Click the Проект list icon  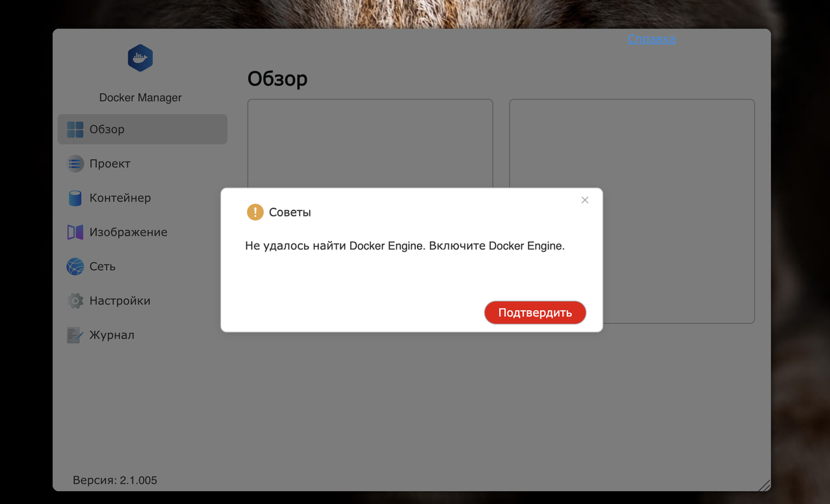pos(75,164)
